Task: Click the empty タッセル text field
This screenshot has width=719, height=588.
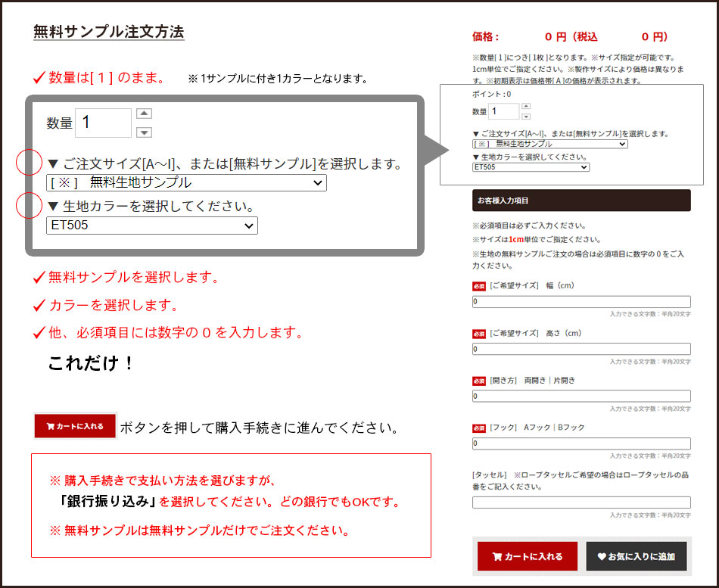Action: tap(581, 502)
